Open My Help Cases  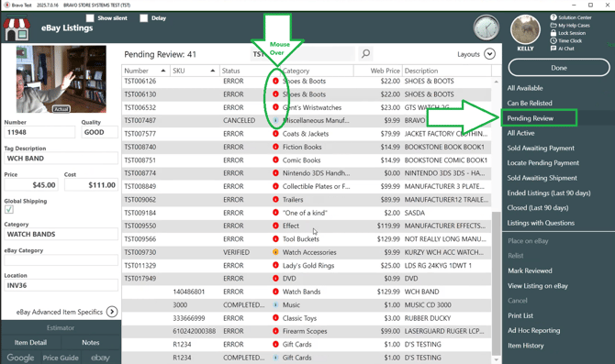click(x=570, y=25)
